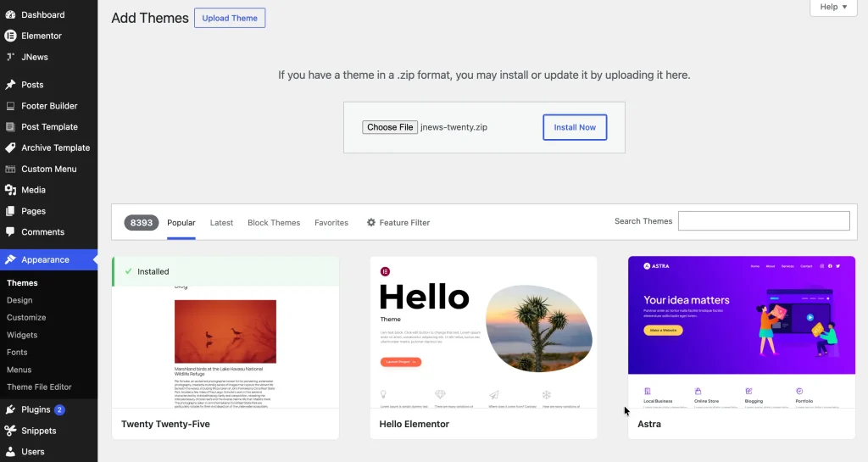Open the Fonts submenu item
Screen dimensions: 868x462
[17, 352]
